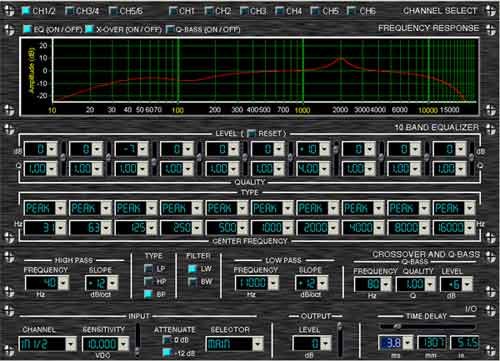Click the slider beside the +10 dB band
This screenshot has width=500, height=361.
(335, 159)
